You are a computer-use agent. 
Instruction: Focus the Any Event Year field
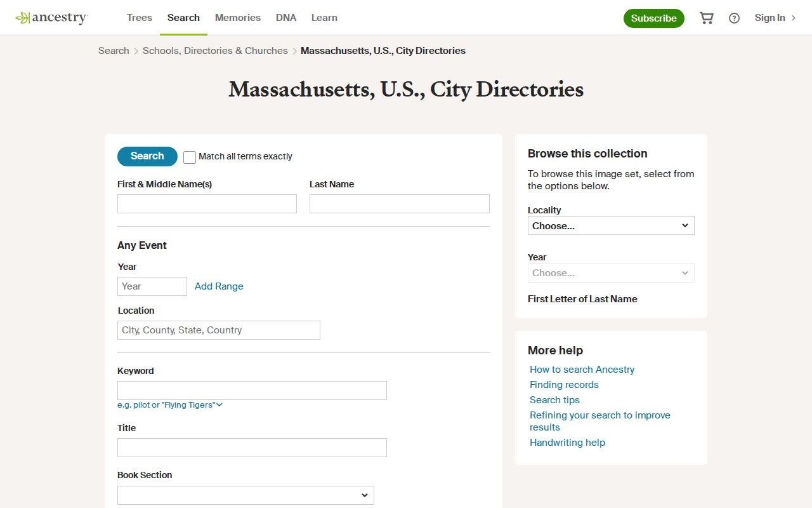tap(152, 286)
